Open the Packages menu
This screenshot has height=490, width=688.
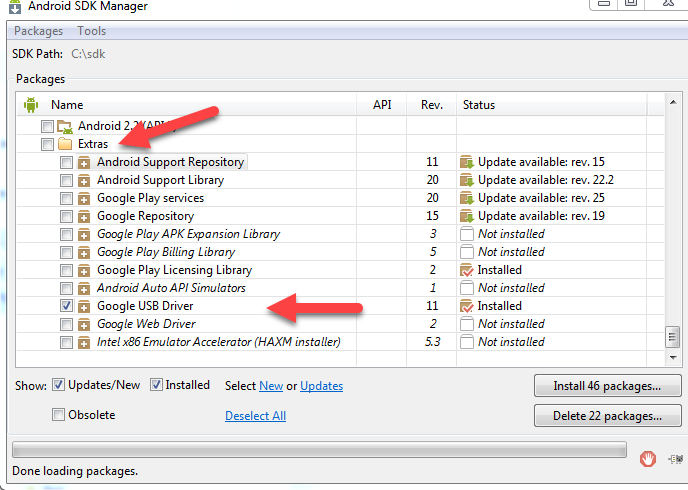[39, 31]
